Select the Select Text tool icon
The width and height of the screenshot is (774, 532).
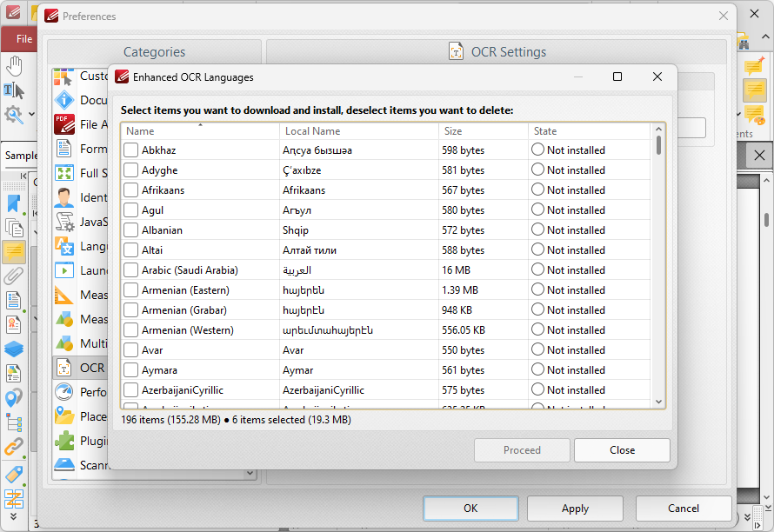14,90
